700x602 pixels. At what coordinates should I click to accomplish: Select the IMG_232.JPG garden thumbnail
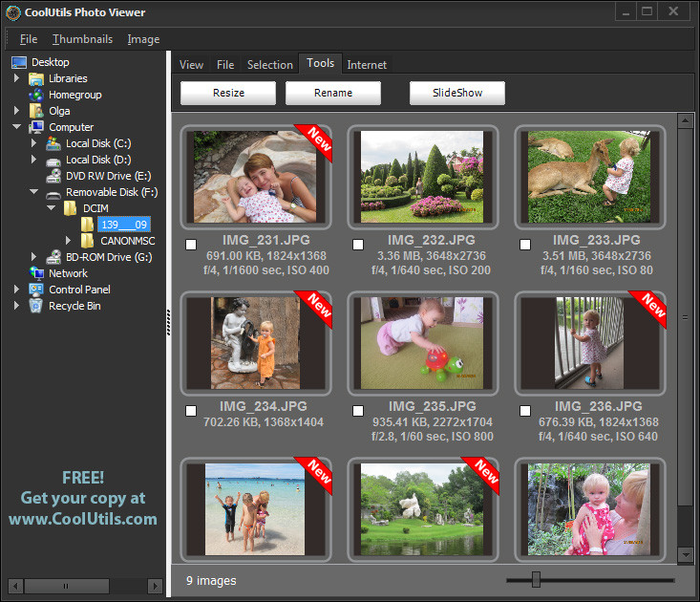(x=422, y=177)
